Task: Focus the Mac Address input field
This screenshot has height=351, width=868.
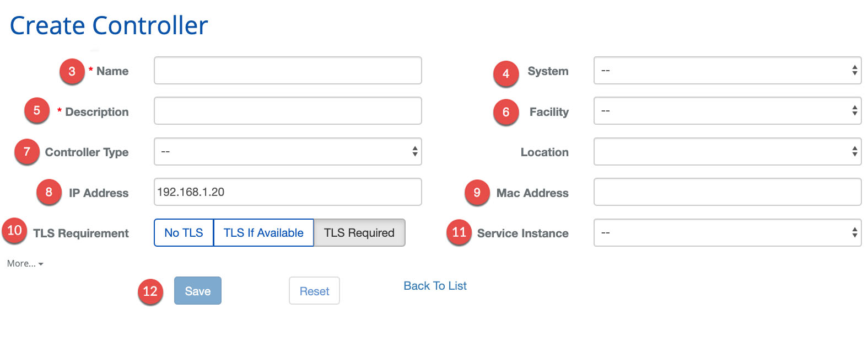Action: coord(727,192)
